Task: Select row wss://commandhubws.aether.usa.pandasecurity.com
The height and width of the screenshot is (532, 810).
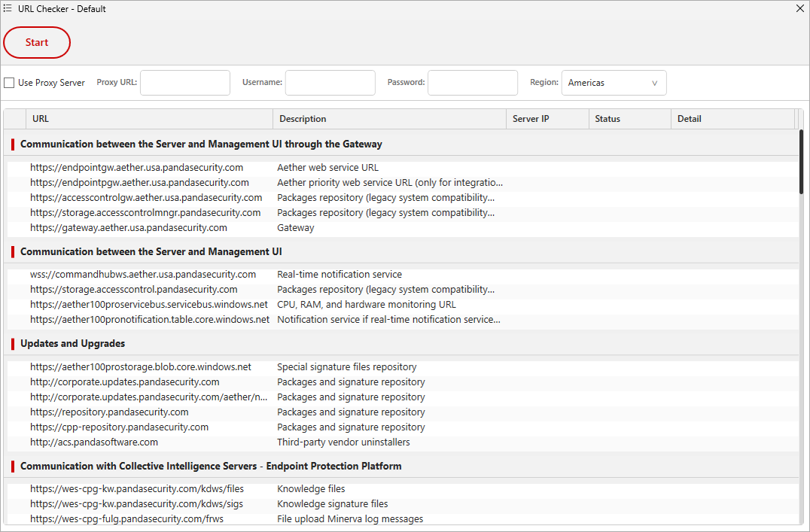Action: [403, 274]
